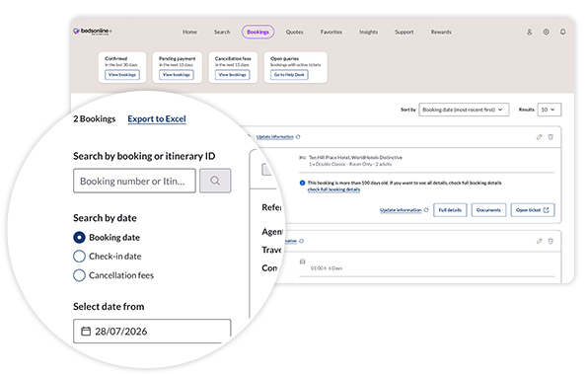The width and height of the screenshot is (588, 374).
Task: Click View bookings under Cancellation fees card
Action: pos(233,75)
